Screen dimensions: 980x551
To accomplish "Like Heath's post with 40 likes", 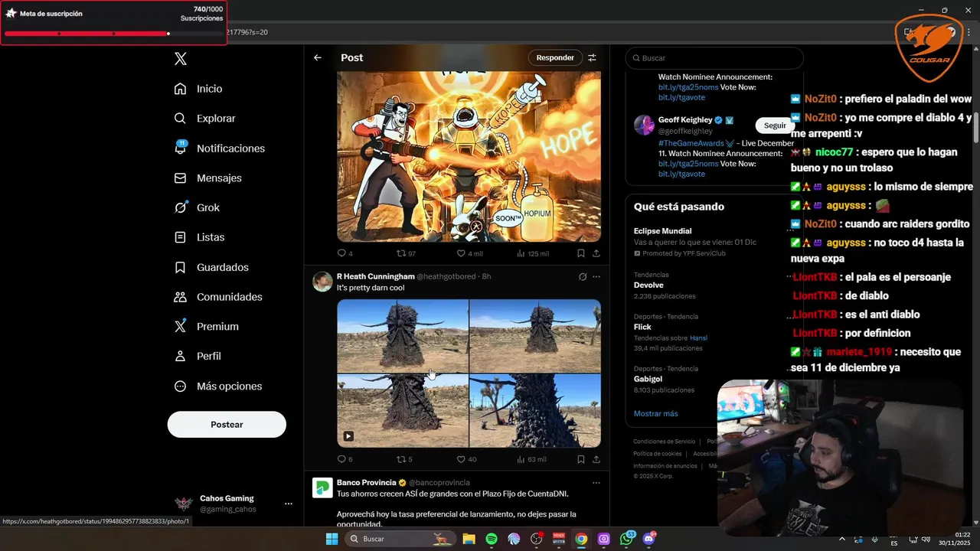I will pos(466,459).
